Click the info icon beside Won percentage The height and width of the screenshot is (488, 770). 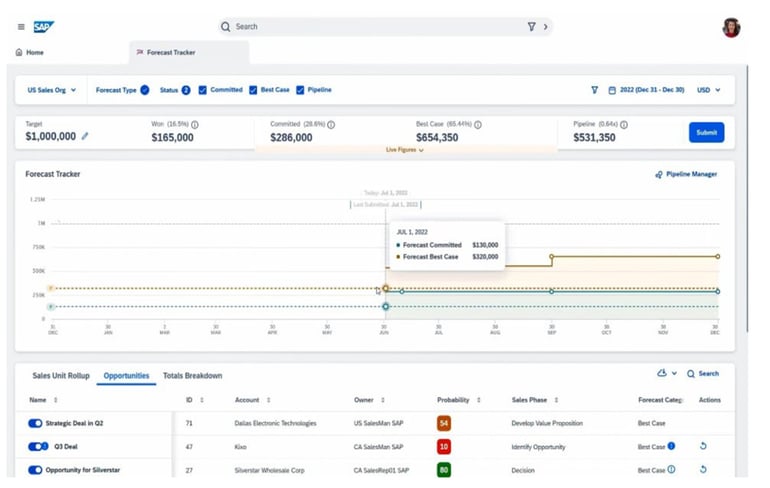[x=194, y=125]
